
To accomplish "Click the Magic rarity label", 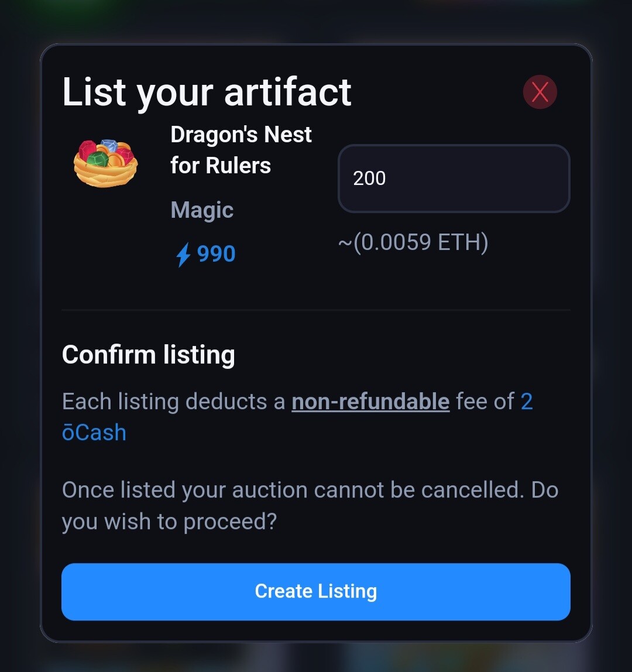I will point(202,210).
